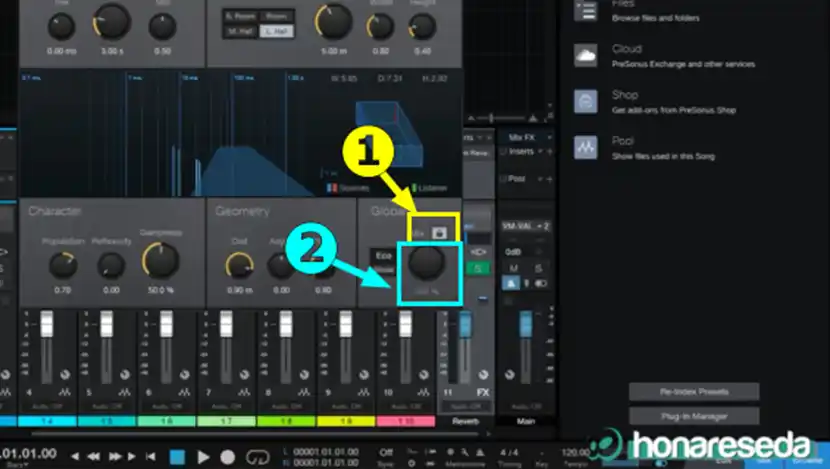Click the Global Mix knob on the reverb
Screen dimensions: 830x469
click(427, 263)
